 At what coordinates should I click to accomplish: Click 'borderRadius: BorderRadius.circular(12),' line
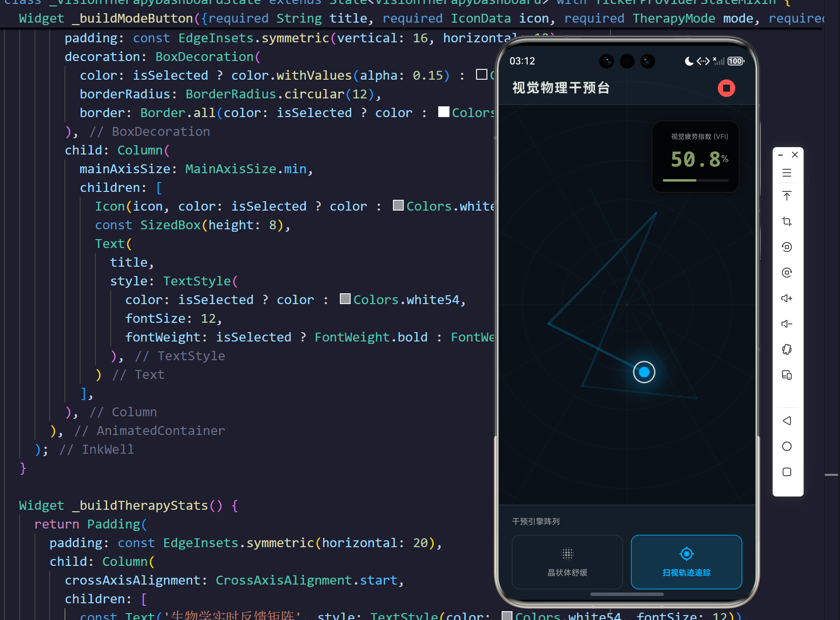231,94
